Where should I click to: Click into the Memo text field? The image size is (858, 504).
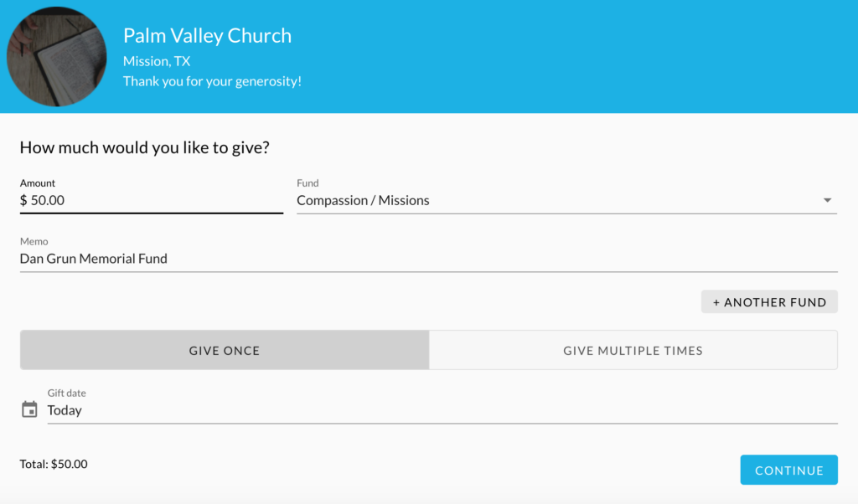tap(428, 259)
